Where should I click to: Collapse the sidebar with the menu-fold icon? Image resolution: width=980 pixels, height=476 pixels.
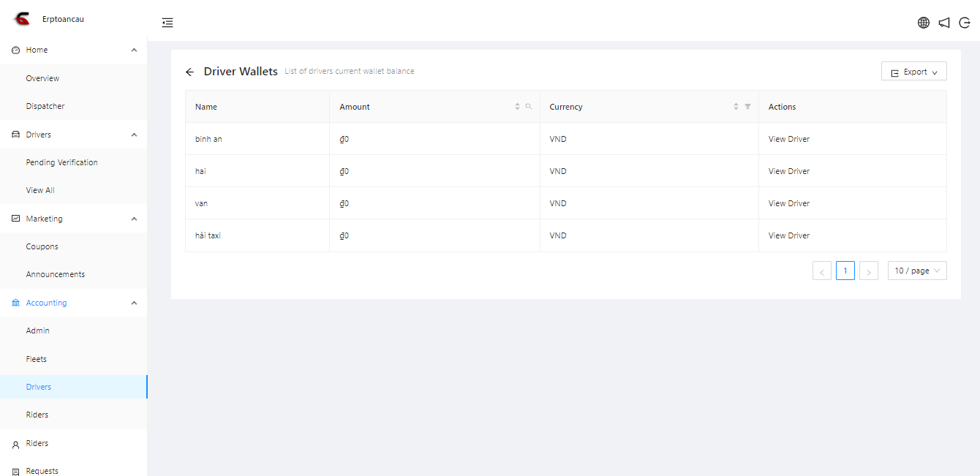[167, 23]
